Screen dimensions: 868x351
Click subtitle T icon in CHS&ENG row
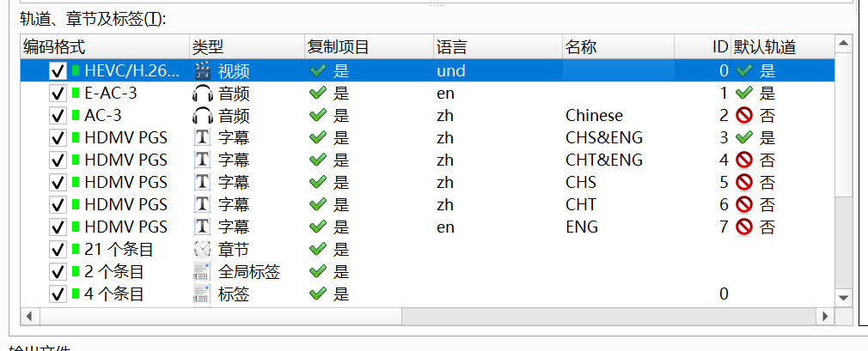(x=203, y=137)
